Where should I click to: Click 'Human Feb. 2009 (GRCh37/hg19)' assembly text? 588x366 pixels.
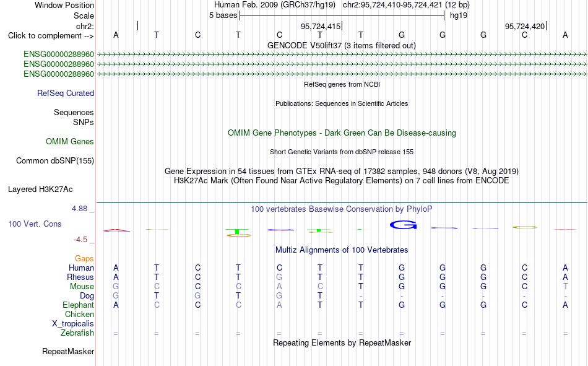coord(275,5)
